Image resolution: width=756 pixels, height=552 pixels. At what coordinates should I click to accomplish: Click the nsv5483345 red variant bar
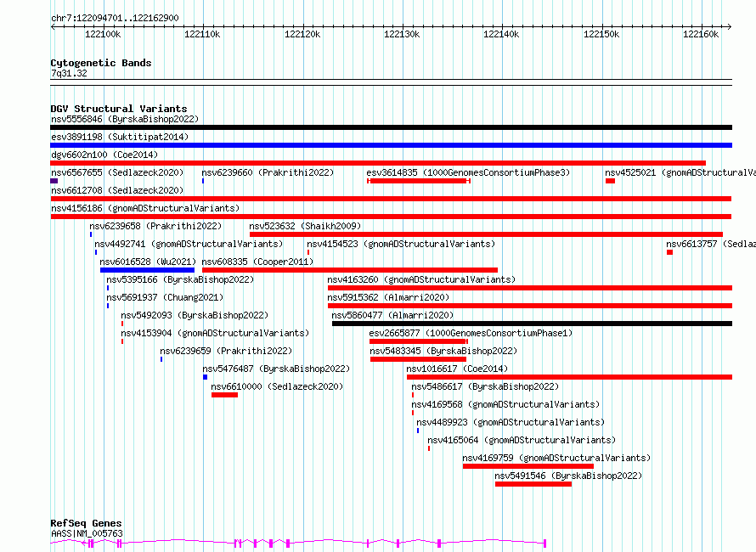[x=418, y=359]
